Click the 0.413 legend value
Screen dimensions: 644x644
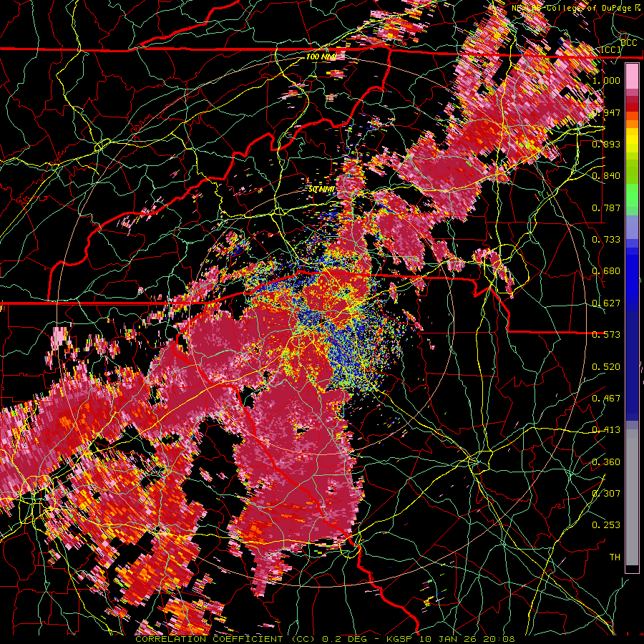coord(606,429)
